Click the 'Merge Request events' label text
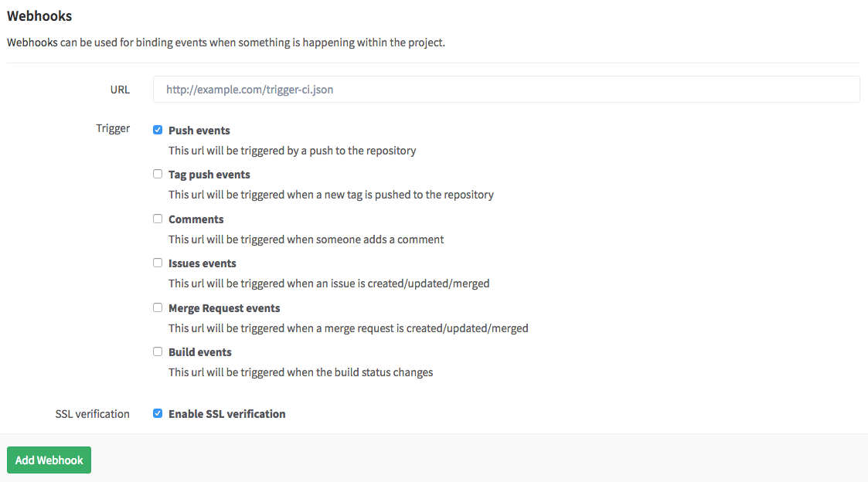 (224, 308)
